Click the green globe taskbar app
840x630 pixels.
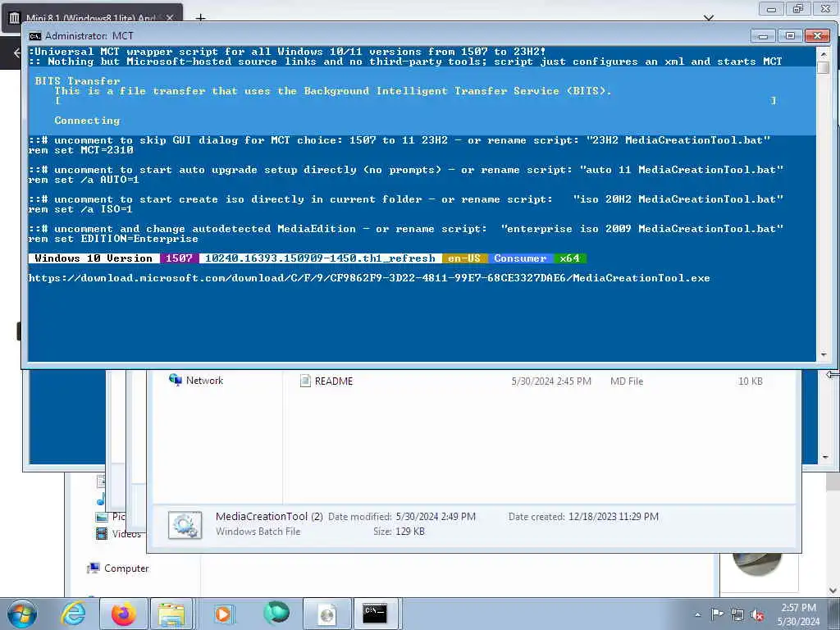pos(276,613)
